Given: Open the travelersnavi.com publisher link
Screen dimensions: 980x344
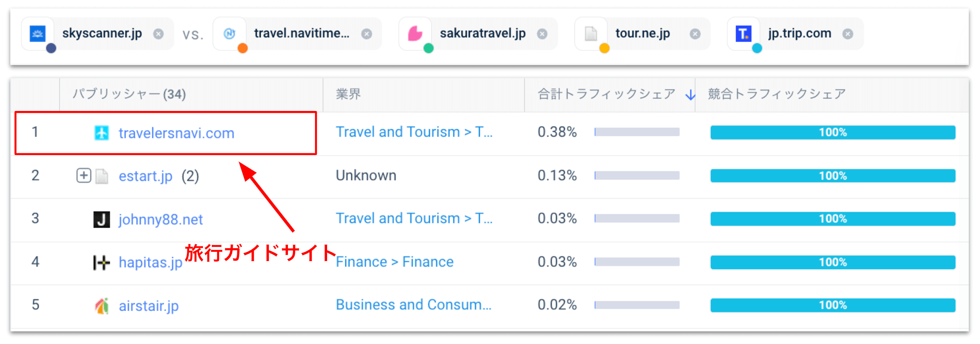Looking at the screenshot, I should (x=176, y=132).
